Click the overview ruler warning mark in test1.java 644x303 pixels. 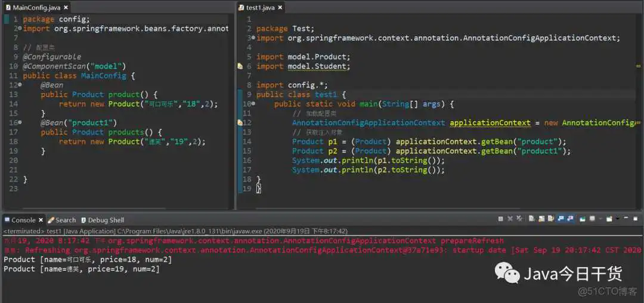639,66
